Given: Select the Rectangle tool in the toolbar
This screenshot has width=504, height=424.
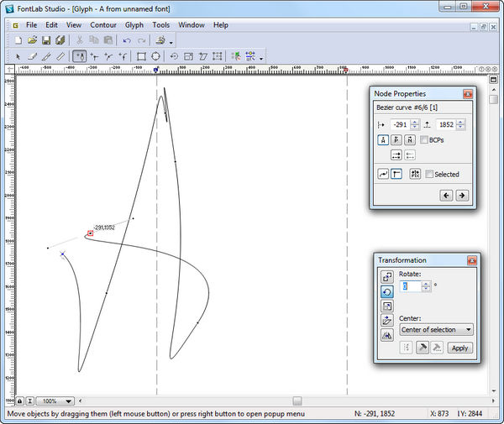Looking at the screenshot, I should pos(141,57).
